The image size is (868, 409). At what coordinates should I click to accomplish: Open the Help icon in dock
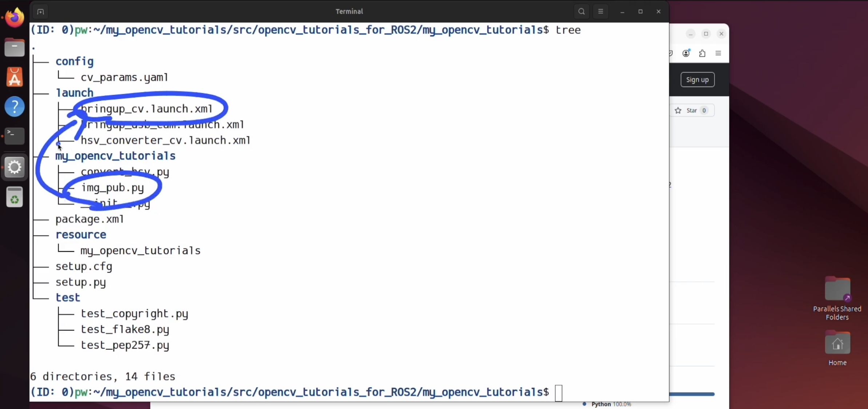pos(15,107)
